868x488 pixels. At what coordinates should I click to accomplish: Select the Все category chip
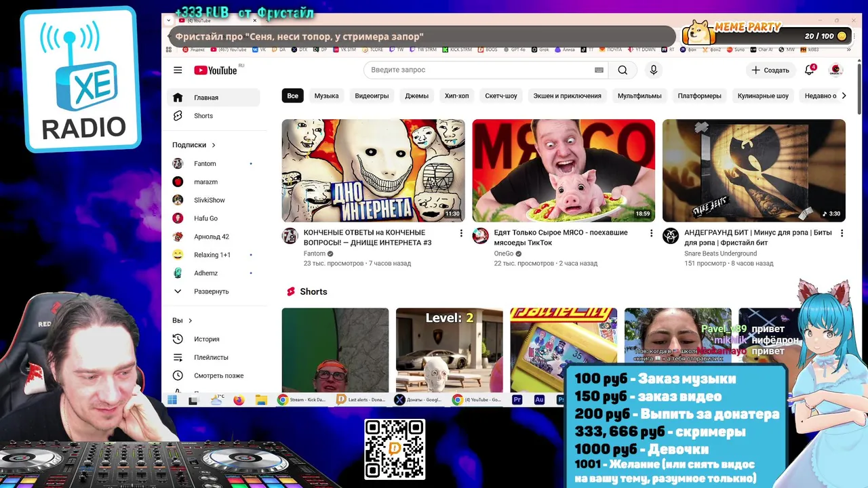pyautogui.click(x=292, y=96)
